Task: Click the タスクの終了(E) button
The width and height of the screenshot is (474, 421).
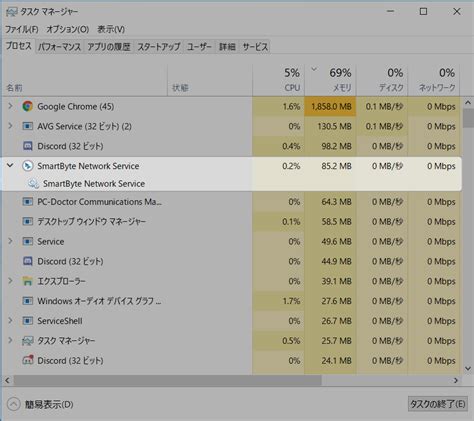Action: click(437, 404)
